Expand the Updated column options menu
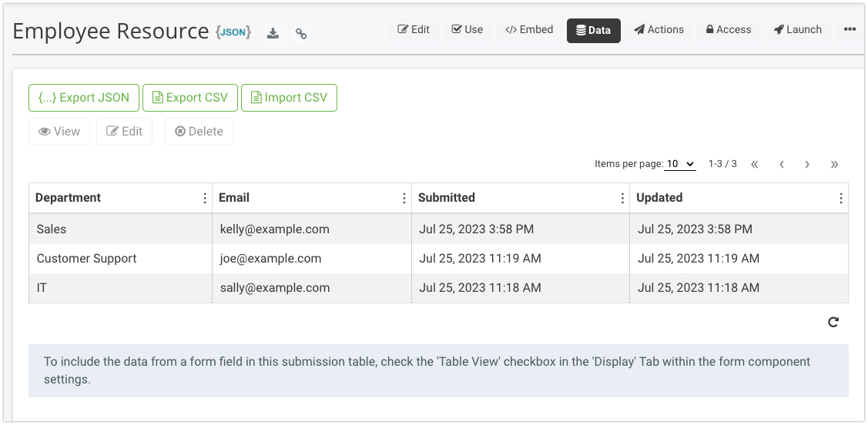Screen dimensions: 868x425 tap(840, 198)
